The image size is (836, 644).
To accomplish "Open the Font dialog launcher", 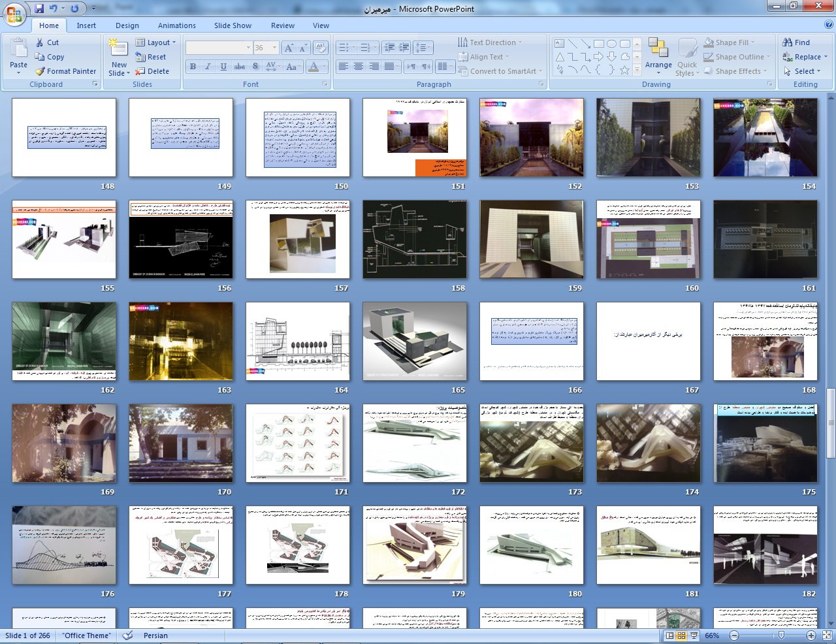I will (325, 84).
